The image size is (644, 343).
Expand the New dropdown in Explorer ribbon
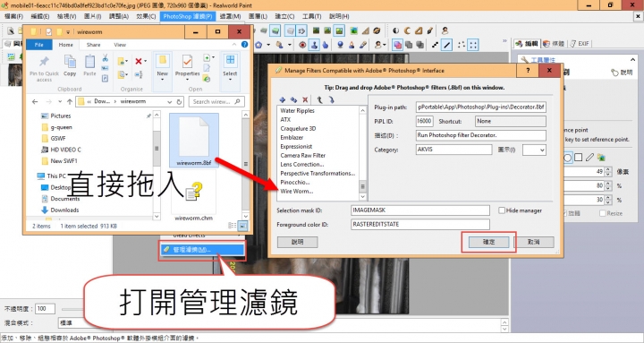[x=162, y=80]
